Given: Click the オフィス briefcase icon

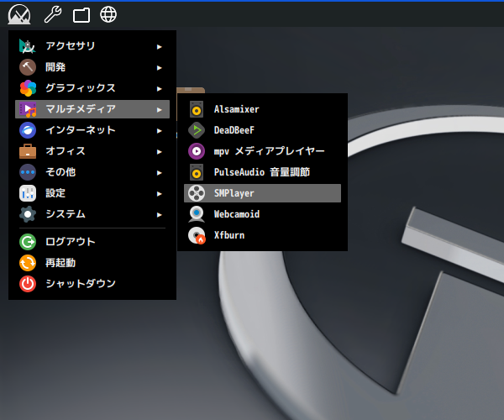Looking at the screenshot, I should tap(28, 151).
